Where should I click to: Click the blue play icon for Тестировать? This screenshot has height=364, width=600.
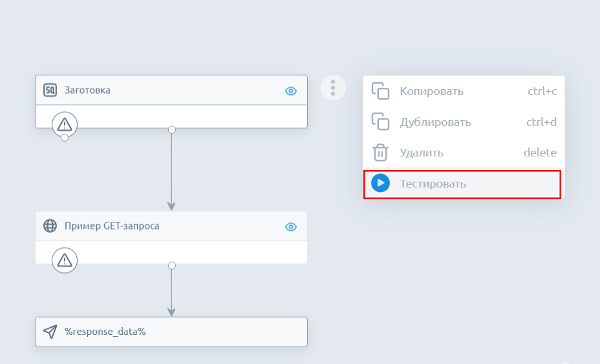[x=381, y=184]
